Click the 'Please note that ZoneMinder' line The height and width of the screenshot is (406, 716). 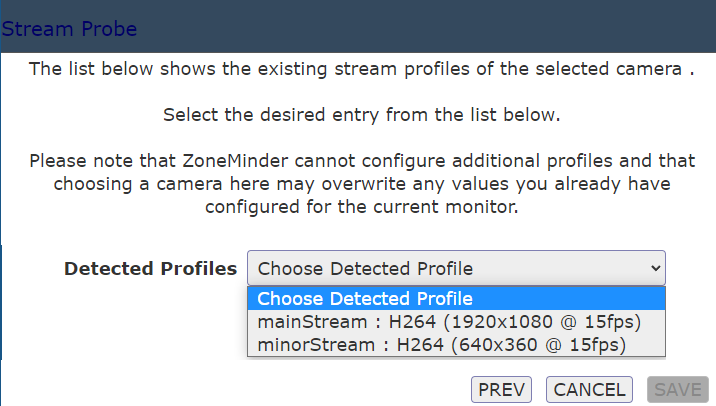(x=362, y=161)
